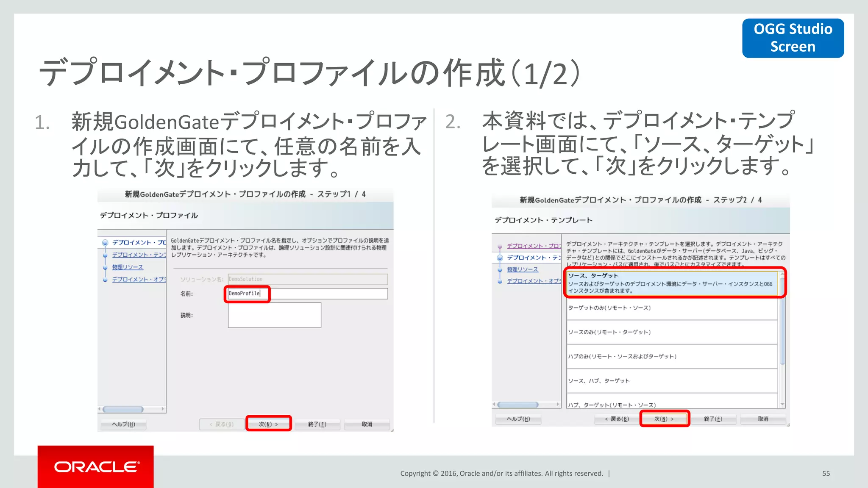Click 次(N) button in Step 1 wizard
This screenshot has width=868, height=488.
268,424
